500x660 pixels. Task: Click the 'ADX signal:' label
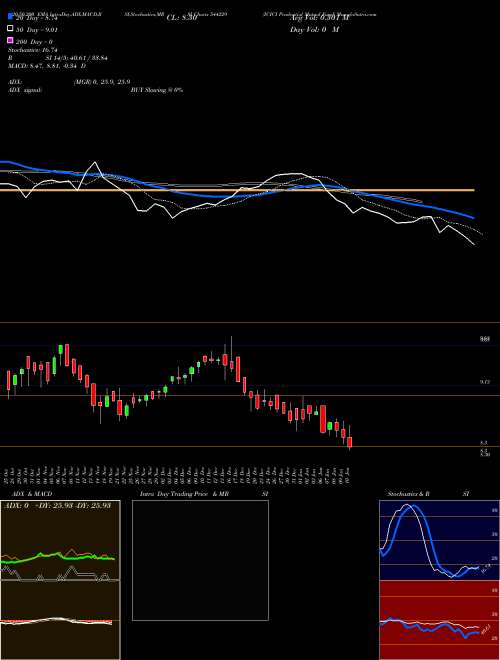point(25,90)
